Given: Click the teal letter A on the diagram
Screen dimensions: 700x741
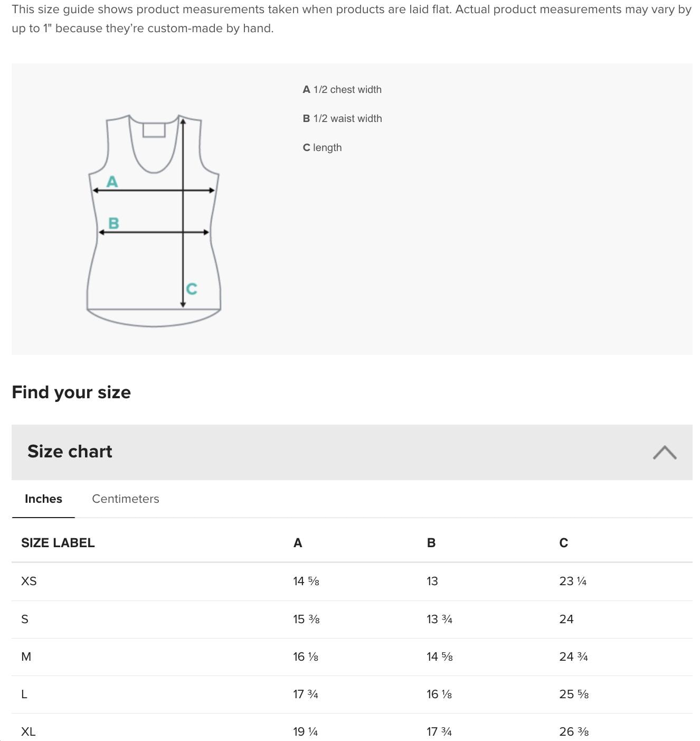Looking at the screenshot, I should [x=111, y=182].
